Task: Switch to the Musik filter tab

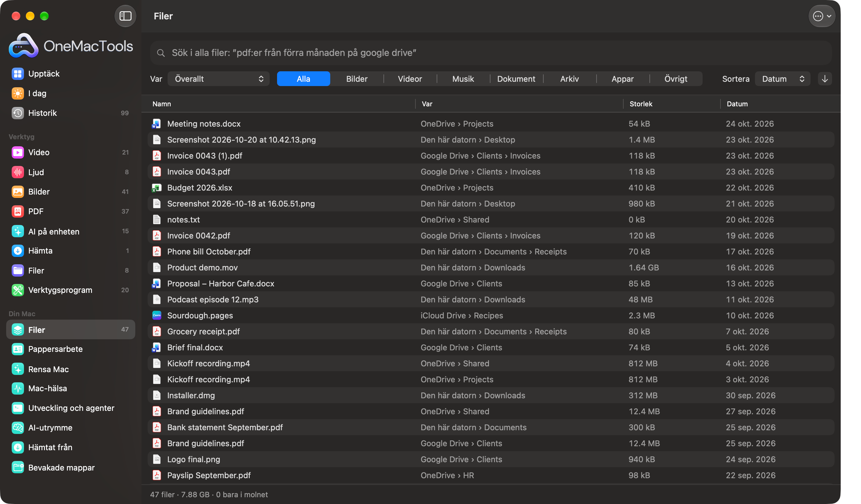Action: click(x=463, y=79)
